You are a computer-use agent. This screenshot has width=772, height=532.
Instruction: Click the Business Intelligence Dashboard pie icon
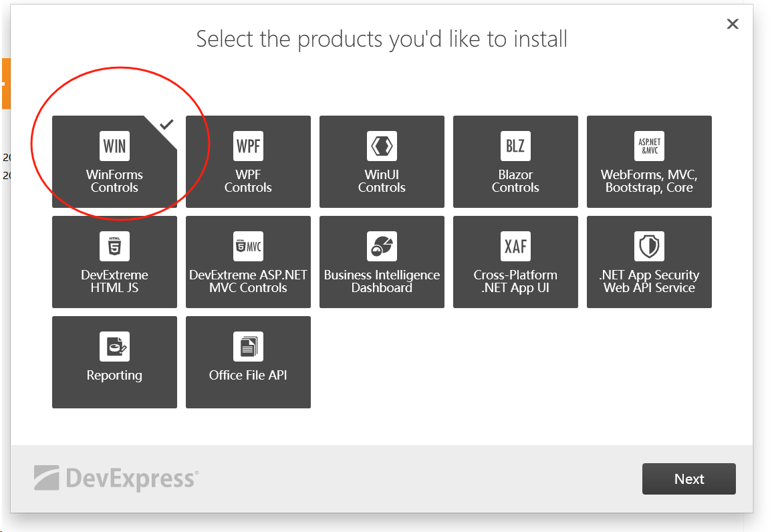[382, 246]
